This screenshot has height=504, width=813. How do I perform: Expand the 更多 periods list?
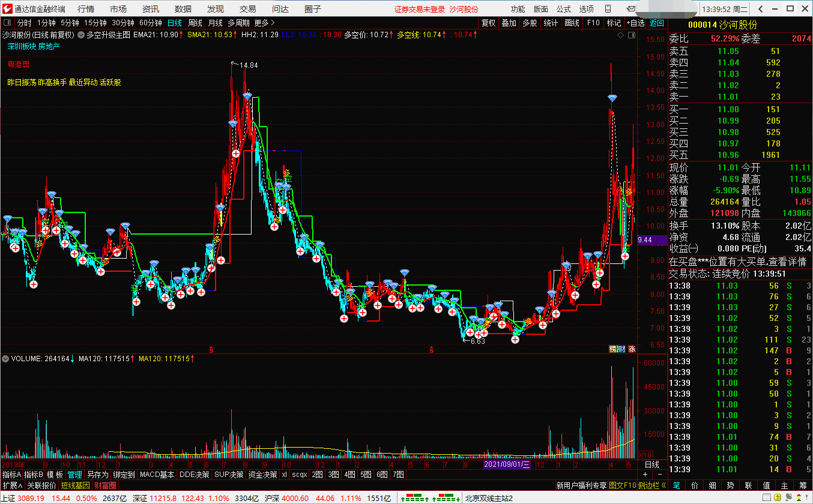[x=265, y=23]
